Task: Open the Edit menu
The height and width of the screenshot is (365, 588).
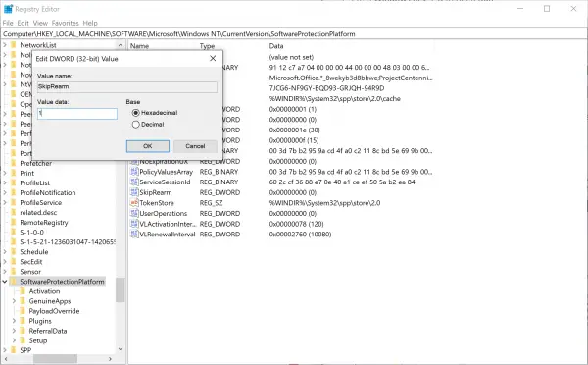Action: click(x=23, y=23)
